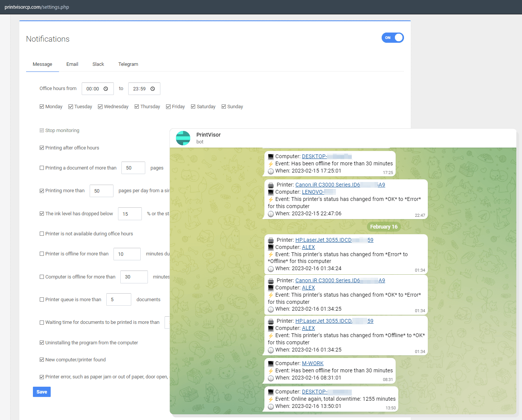Screen dimensions: 522x420
Task: Click printer icon beside the first HP LaserJet 3055 message
Action: point(271,240)
